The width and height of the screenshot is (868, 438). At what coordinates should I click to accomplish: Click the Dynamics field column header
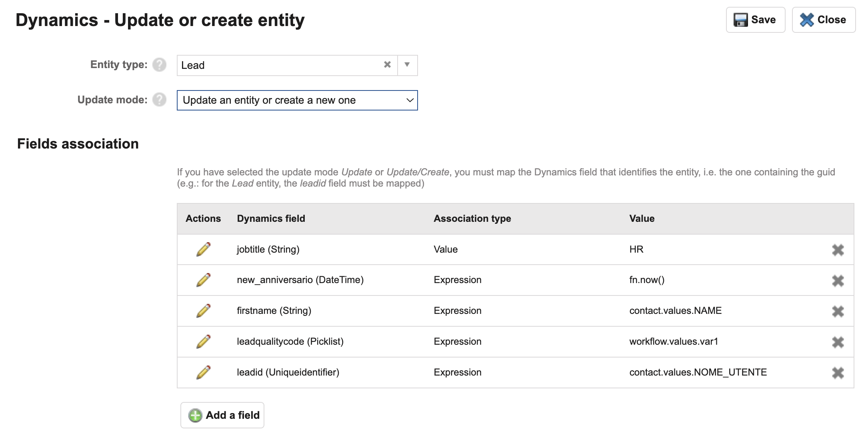click(x=271, y=219)
